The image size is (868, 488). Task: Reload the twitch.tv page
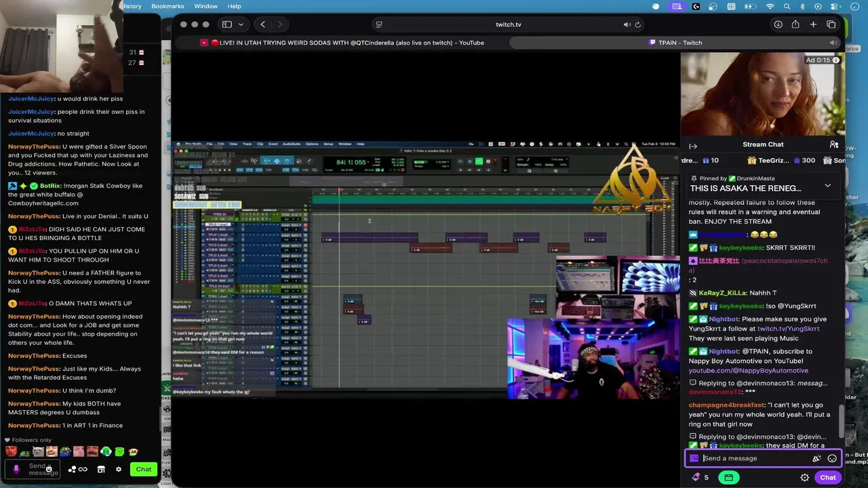(x=637, y=24)
